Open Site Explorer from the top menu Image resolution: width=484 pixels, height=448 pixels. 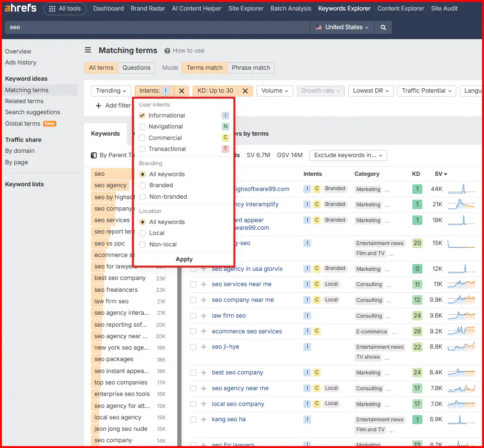tap(246, 8)
